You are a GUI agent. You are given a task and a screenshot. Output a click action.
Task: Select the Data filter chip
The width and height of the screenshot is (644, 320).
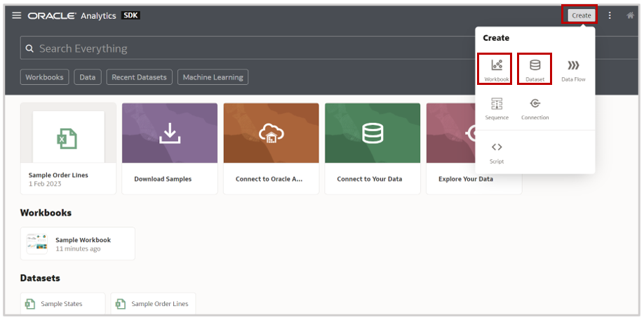click(88, 77)
